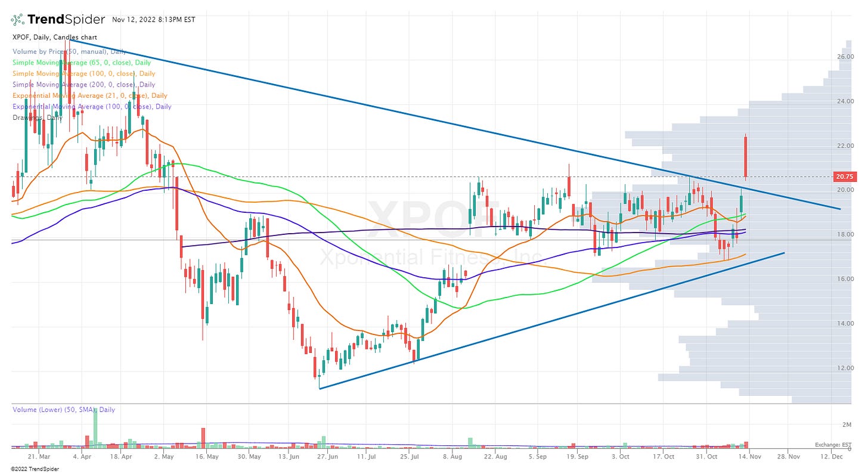This screenshot has width=868, height=474.
Task: Click the "XPOF, Daily, Candles chart" legend entry
Action: (x=55, y=37)
